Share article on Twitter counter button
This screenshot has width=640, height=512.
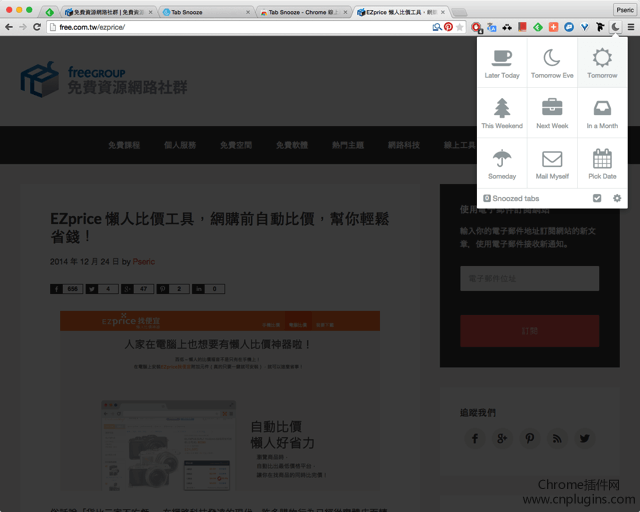coord(102,289)
